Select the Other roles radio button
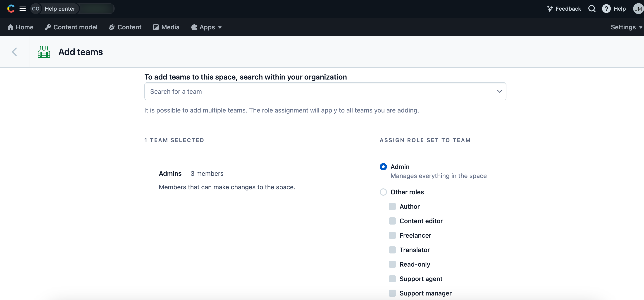644x300 pixels. click(383, 192)
